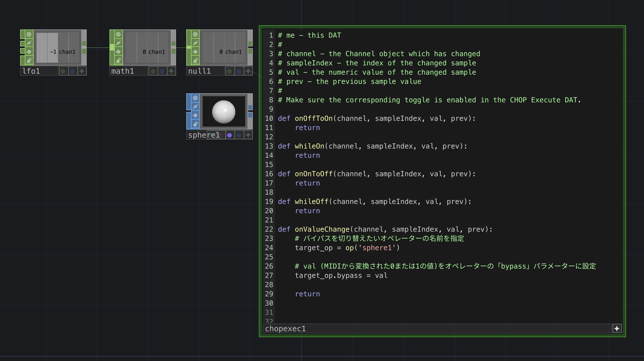The image size is (644, 361).
Task: Select the sphere1 viewer thumbnail
Action: [x=224, y=112]
